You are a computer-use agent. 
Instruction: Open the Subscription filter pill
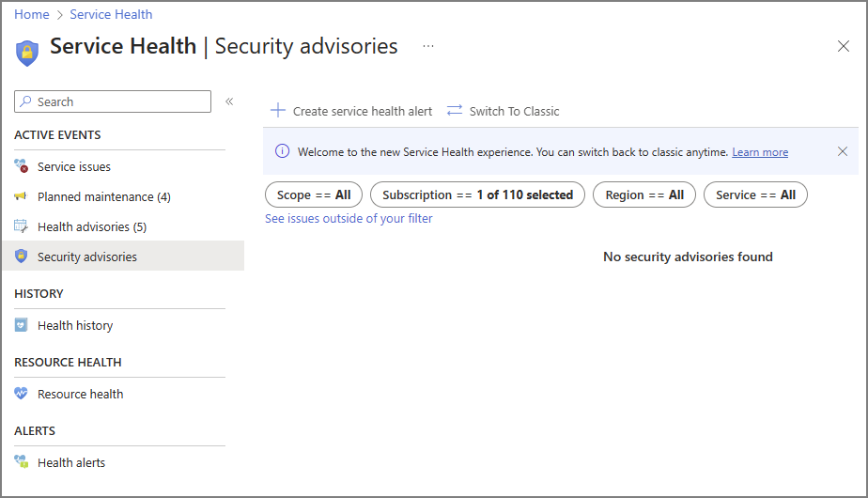point(477,195)
